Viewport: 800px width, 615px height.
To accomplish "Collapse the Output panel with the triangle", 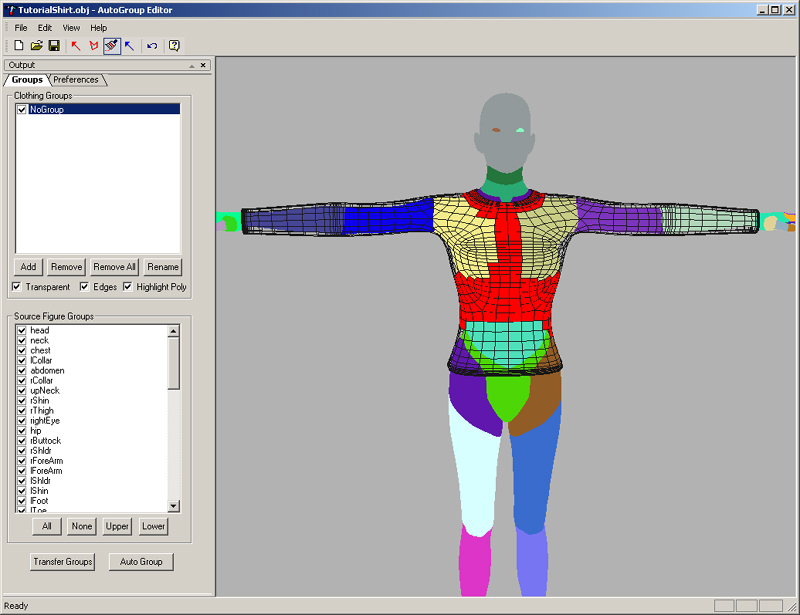I will (x=192, y=65).
